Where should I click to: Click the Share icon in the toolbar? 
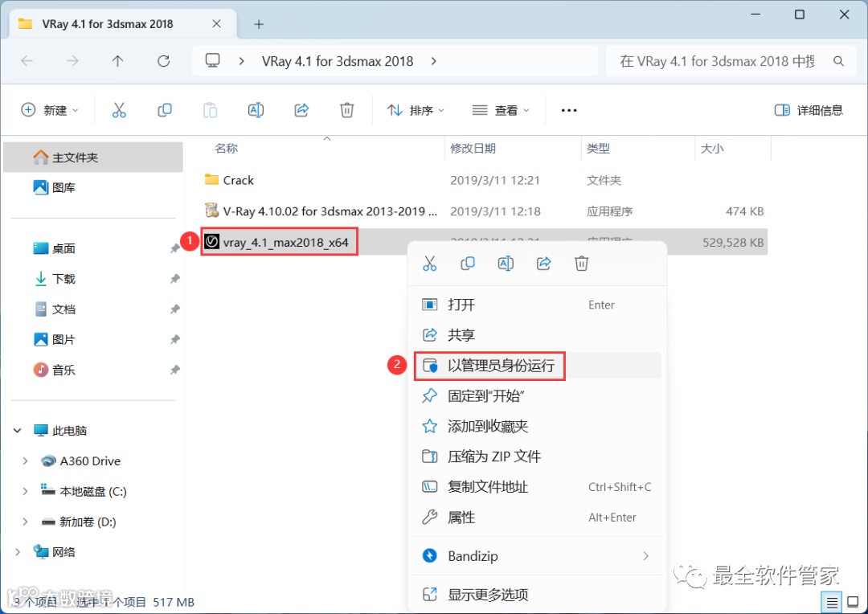pos(301,110)
